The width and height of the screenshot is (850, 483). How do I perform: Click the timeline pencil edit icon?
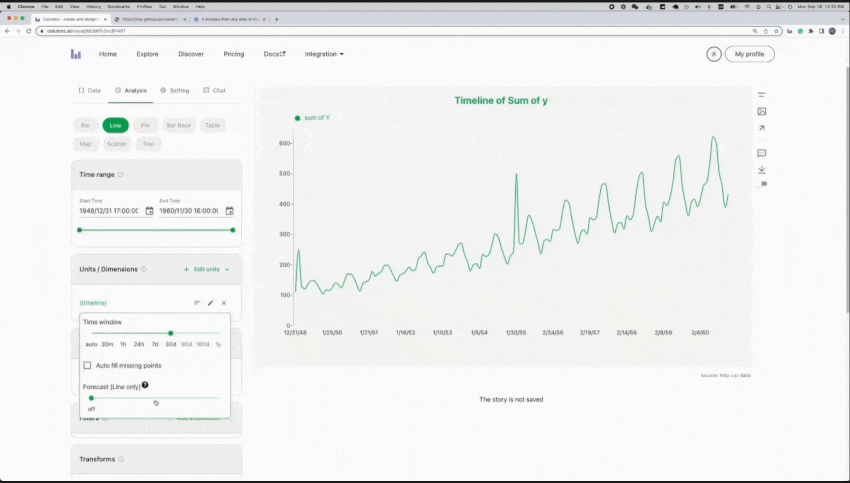coord(210,303)
